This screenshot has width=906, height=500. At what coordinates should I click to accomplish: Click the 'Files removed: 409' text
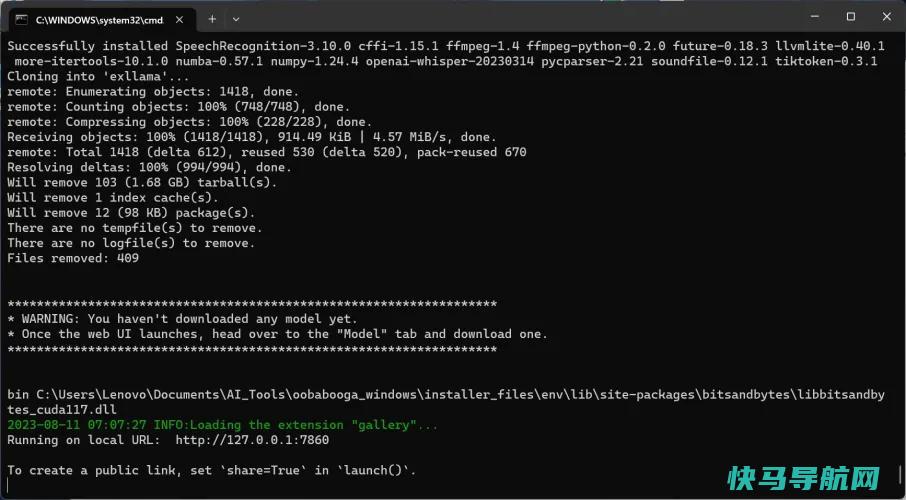pos(73,258)
